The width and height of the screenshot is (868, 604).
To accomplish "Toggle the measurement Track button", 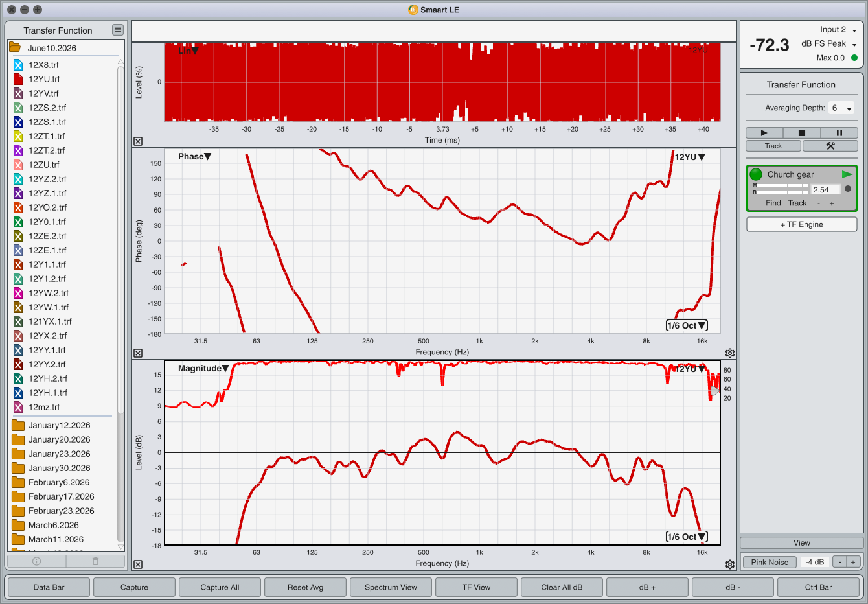I will tap(773, 146).
